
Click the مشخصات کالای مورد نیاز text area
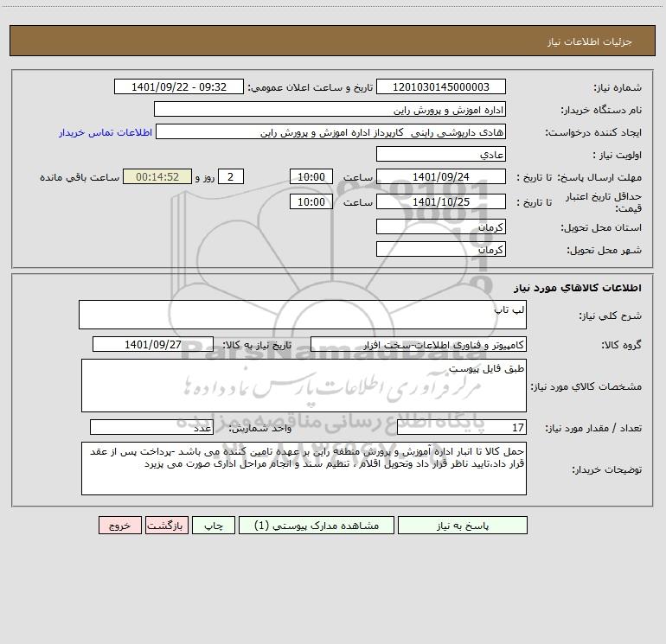(304, 386)
